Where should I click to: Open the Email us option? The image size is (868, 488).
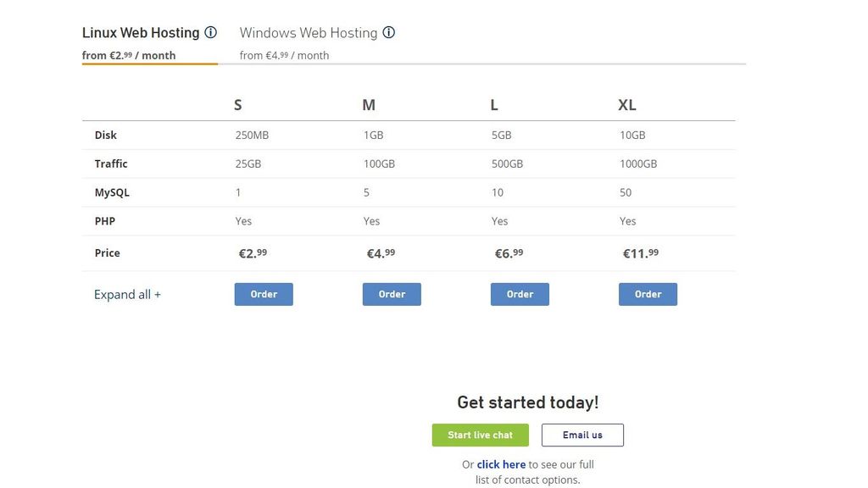pyautogui.click(x=582, y=435)
